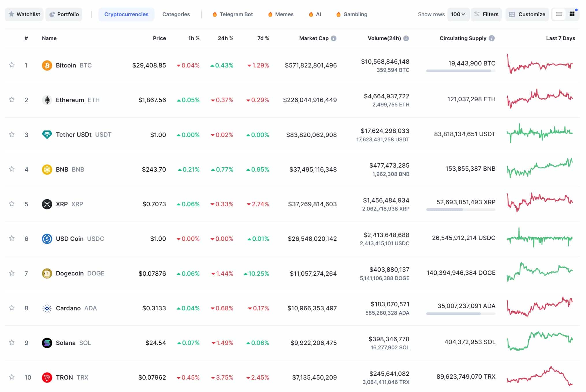Toggle the Solana watchlist star
Screen dimensions: 586x392
click(12, 342)
